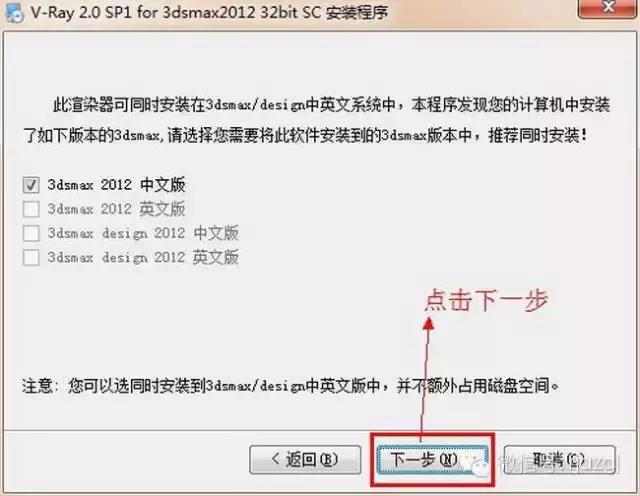Cancel installation via 取消(C) button
The image size is (640, 496).
[x=560, y=460]
